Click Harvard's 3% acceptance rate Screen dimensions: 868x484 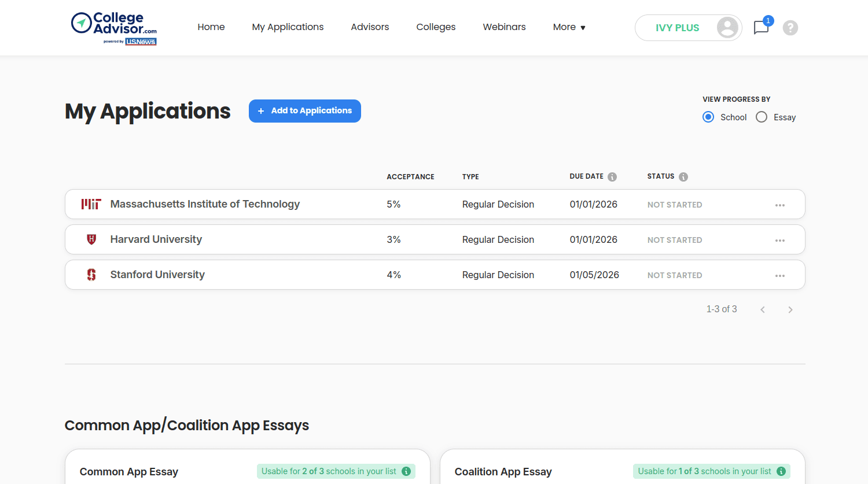pyautogui.click(x=393, y=239)
